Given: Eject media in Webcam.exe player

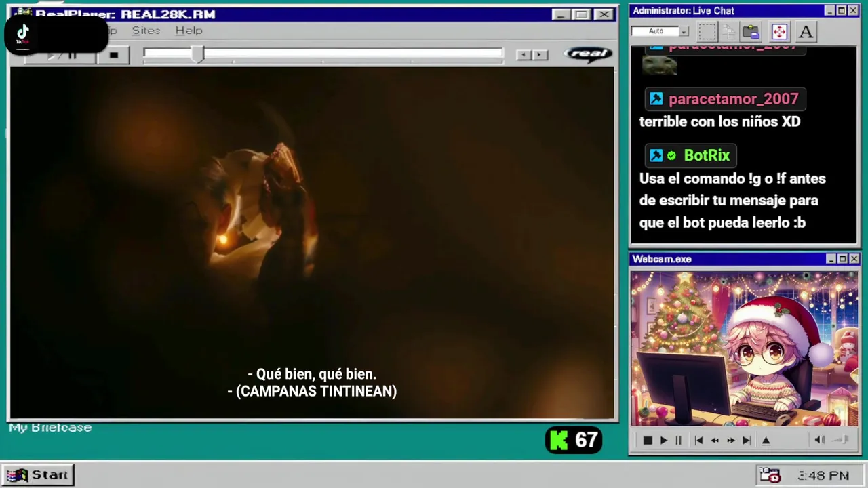Looking at the screenshot, I should pyautogui.click(x=766, y=441).
